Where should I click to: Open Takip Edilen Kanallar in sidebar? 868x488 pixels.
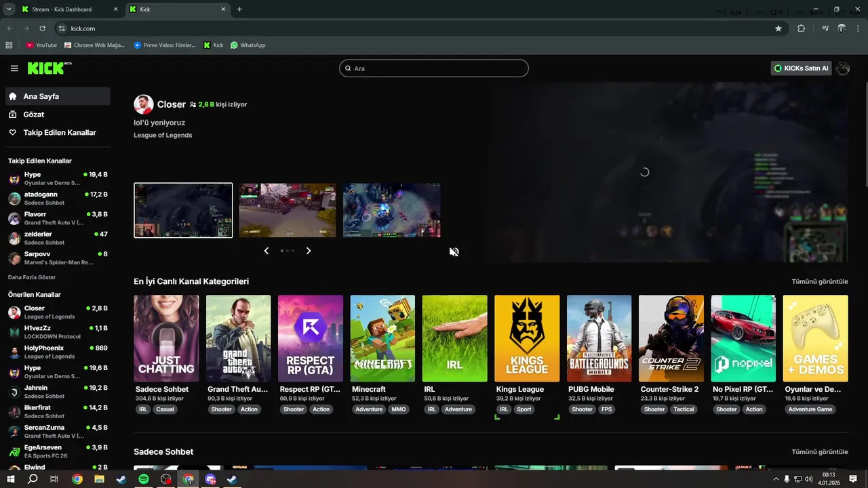58,133
